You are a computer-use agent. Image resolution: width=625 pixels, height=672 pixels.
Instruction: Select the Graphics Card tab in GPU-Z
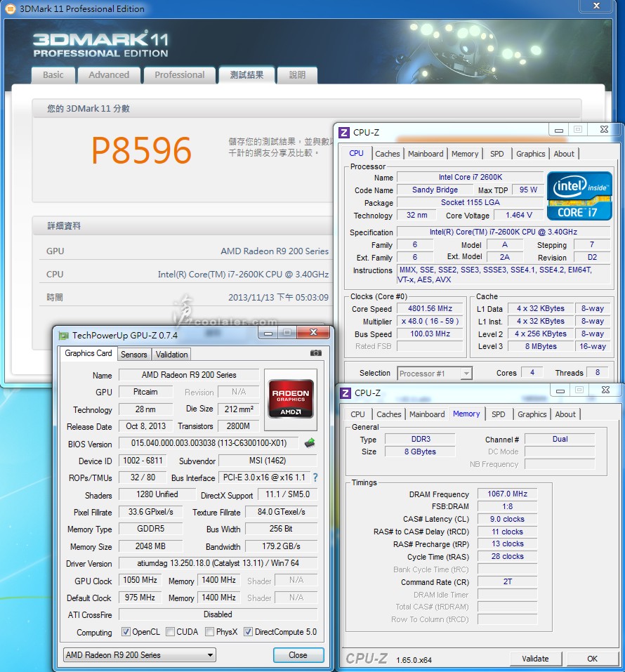pos(88,353)
